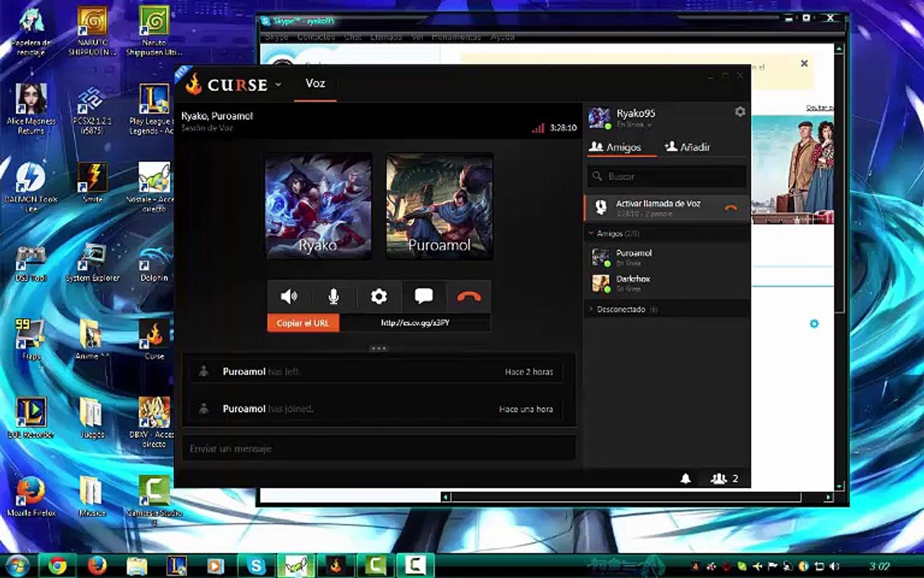Toggle the microphone in the call controls

click(x=334, y=296)
